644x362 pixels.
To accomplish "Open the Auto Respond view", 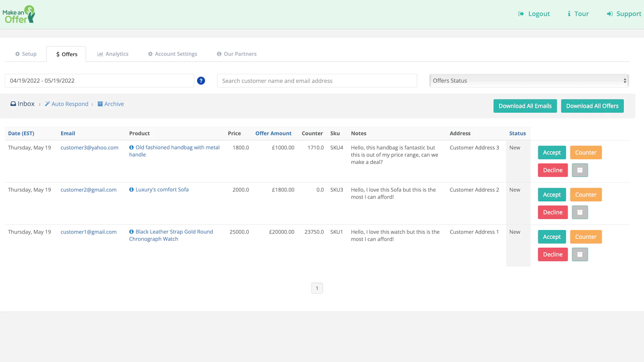I will (x=67, y=104).
